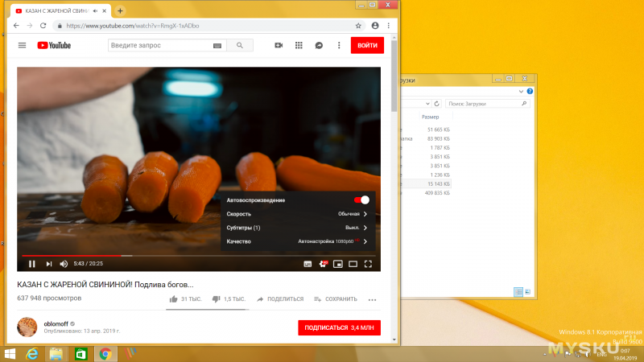Open the Subtitles (1) submenu
This screenshot has width=644, height=362.
tap(296, 228)
